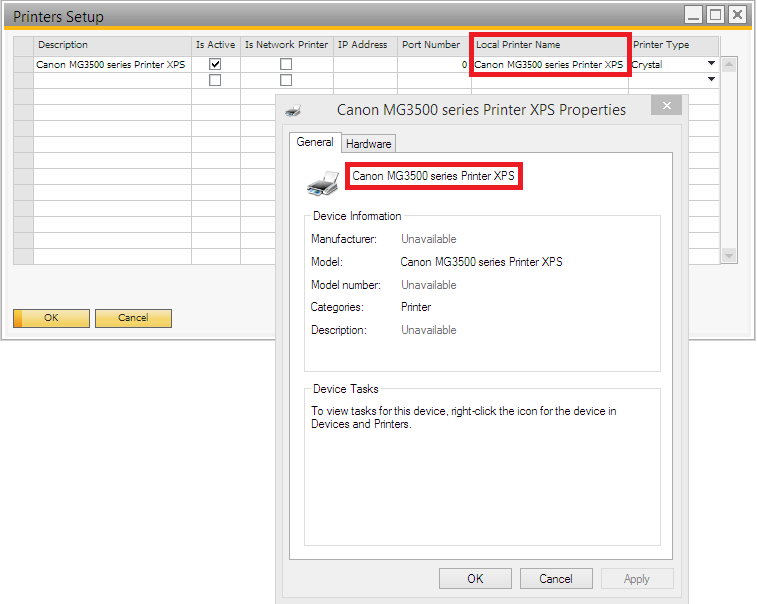Viewport: 757px width, 604px height.
Task: Uncheck Is Active for Canon printer
Action: coord(215,64)
